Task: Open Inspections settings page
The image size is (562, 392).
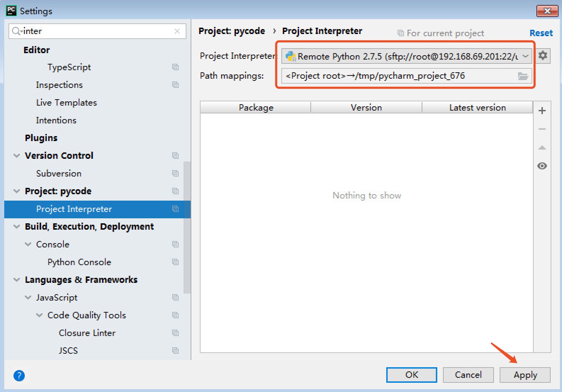Action: [59, 85]
